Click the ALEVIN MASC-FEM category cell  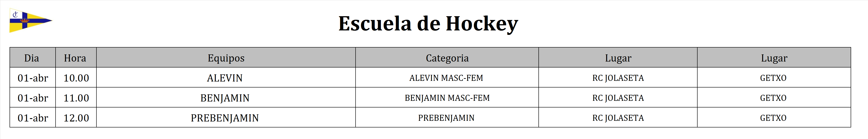pyautogui.click(x=446, y=78)
